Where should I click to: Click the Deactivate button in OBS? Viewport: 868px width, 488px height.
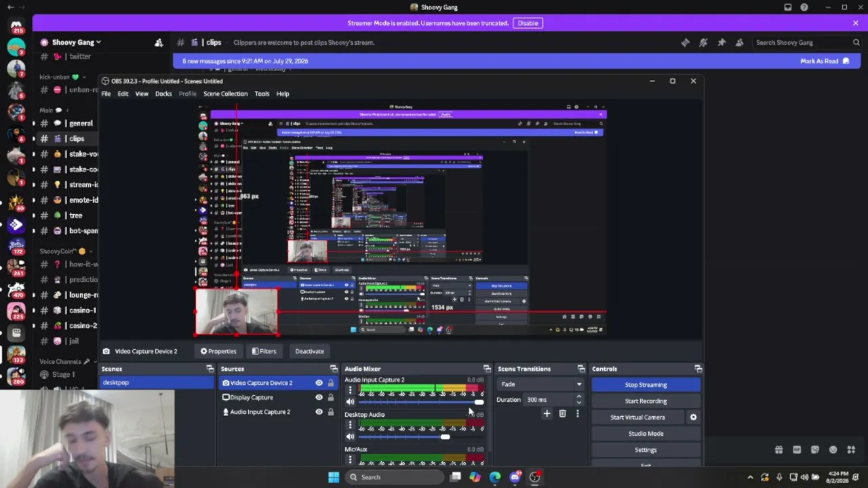point(309,351)
